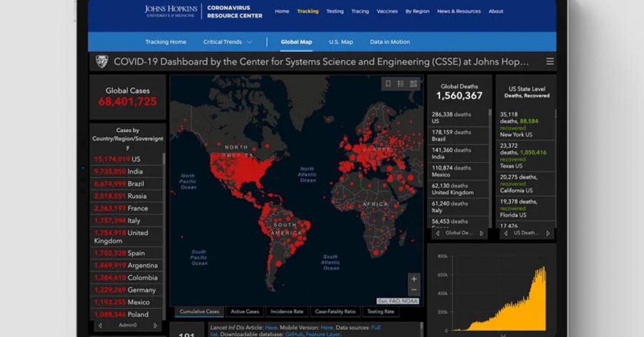
Task: Select the United Kingdom cases row
Action: (127, 237)
